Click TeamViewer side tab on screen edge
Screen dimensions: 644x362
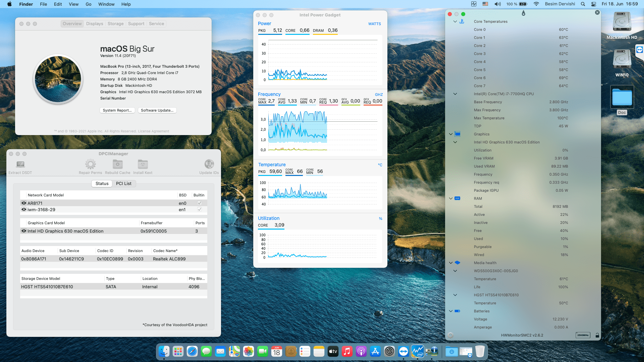tap(640, 50)
